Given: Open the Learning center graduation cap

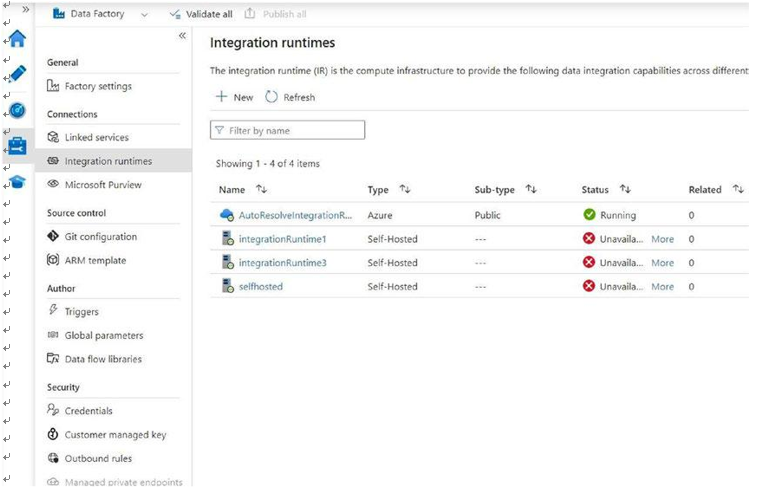Looking at the screenshot, I should coord(17,182).
